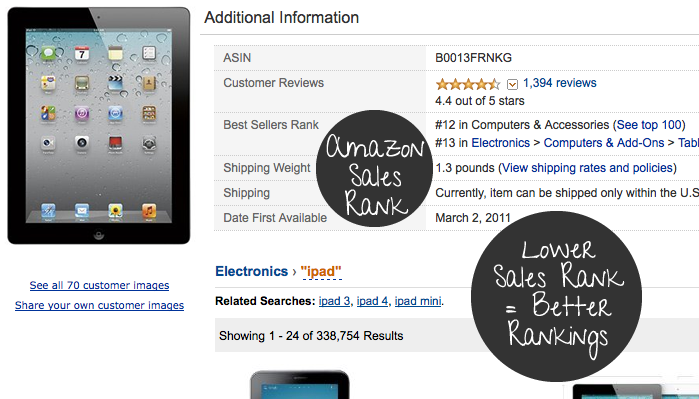Click the Lower Sales Rank annotation circle
Screen dimensions: 699x399
(x=556, y=296)
